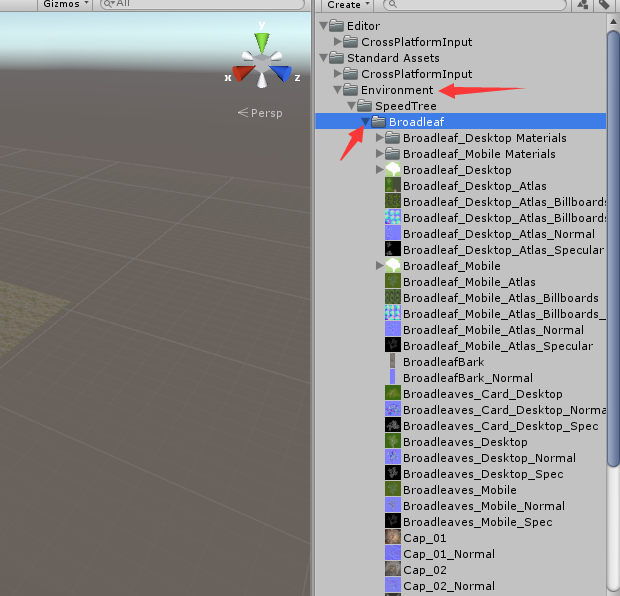Click the center cube of scene gizmo
Screen dimensions: 620x596
[x=262, y=63]
